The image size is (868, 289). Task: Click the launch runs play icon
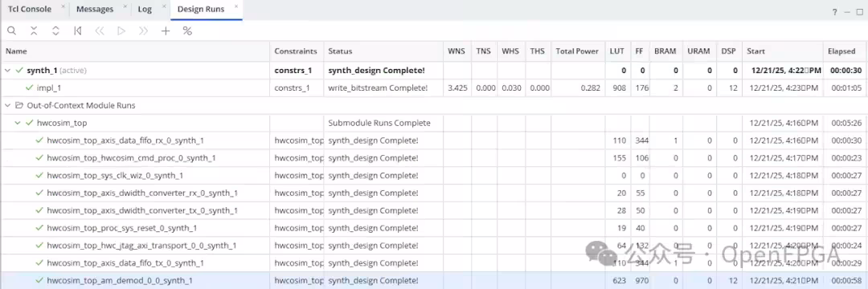[121, 31]
